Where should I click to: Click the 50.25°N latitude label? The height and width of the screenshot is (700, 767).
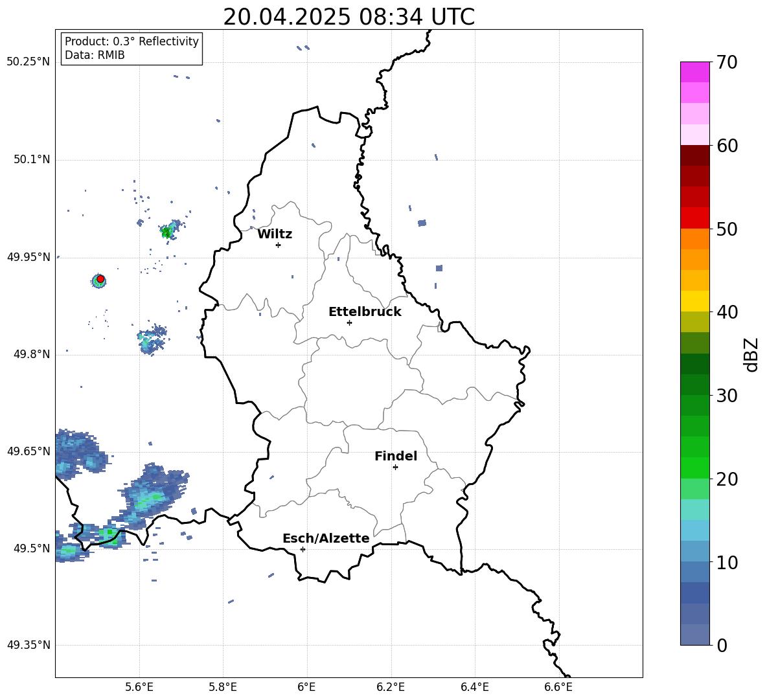(x=29, y=62)
